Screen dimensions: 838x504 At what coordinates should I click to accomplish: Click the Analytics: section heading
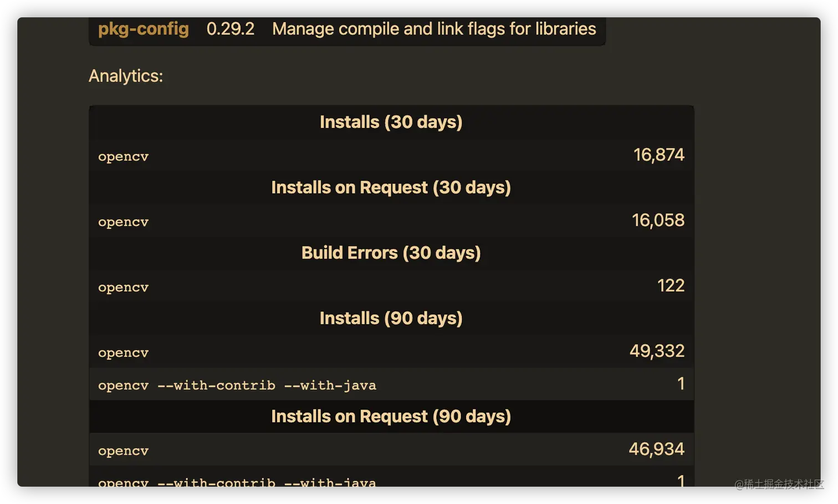tap(126, 76)
